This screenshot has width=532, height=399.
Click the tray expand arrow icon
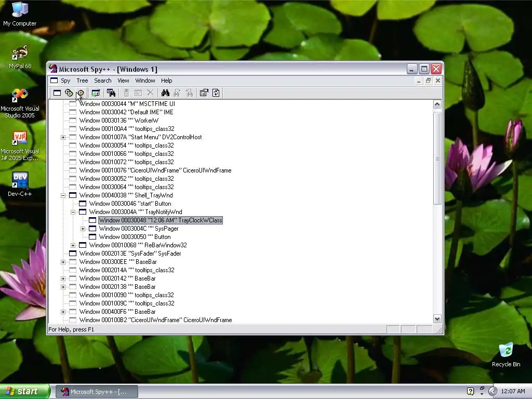(493, 391)
